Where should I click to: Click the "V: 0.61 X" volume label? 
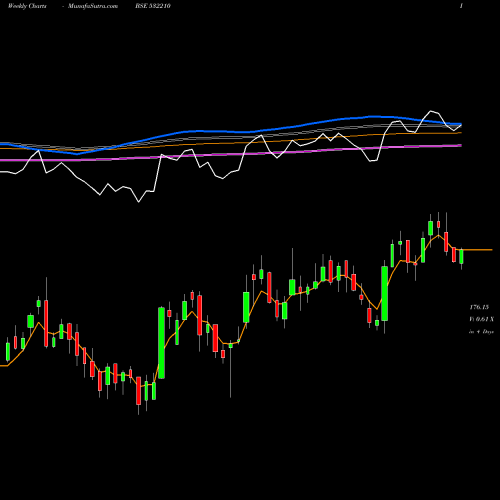tap(481, 319)
